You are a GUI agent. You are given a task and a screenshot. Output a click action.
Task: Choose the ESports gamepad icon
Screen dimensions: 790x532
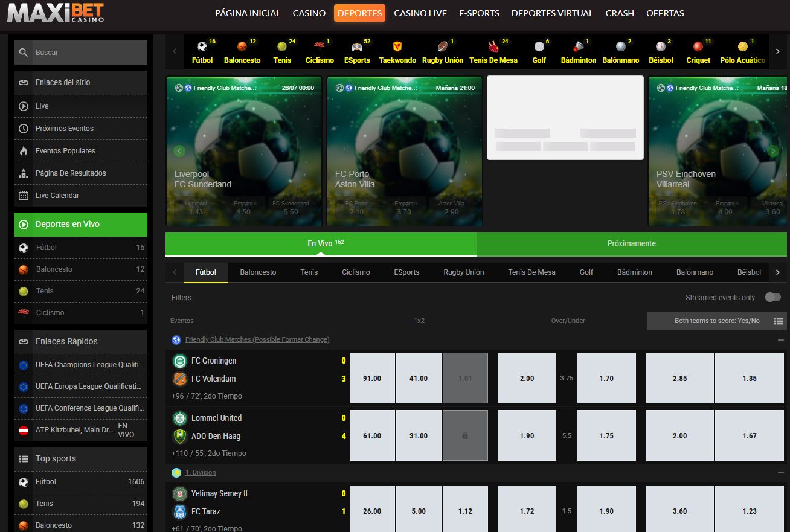pos(357,46)
